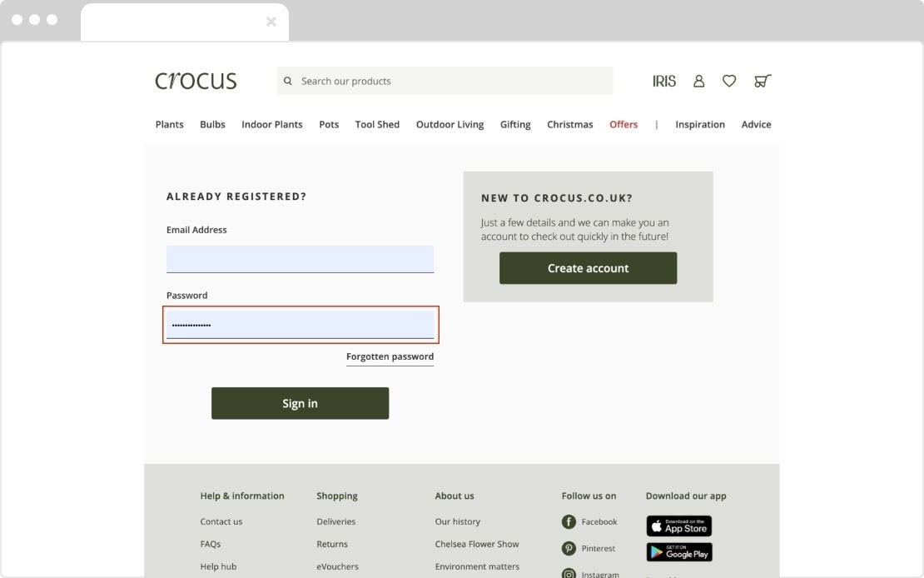Open the Plants menu
Viewport: 924px width, 578px height.
(x=170, y=124)
